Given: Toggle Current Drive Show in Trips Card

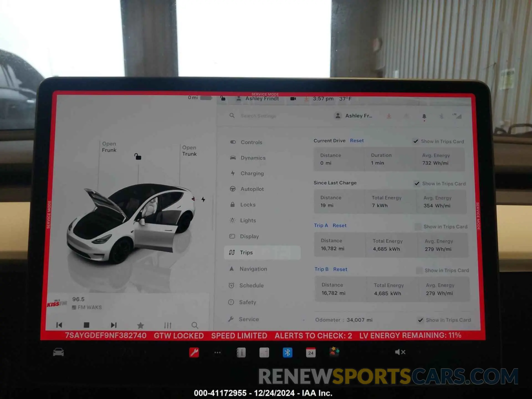Looking at the screenshot, I should click(416, 141).
